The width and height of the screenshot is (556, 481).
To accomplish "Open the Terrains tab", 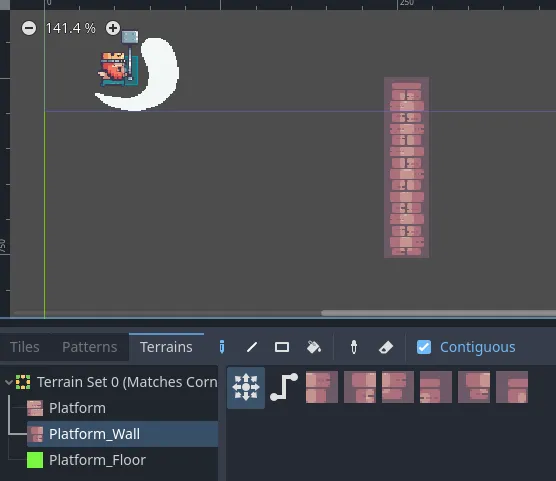I will tap(166, 347).
